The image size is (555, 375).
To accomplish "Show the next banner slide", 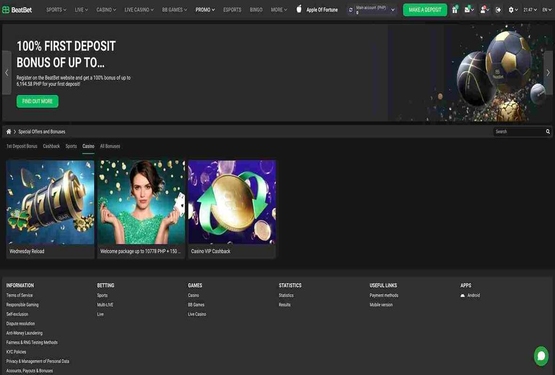I will (x=548, y=73).
